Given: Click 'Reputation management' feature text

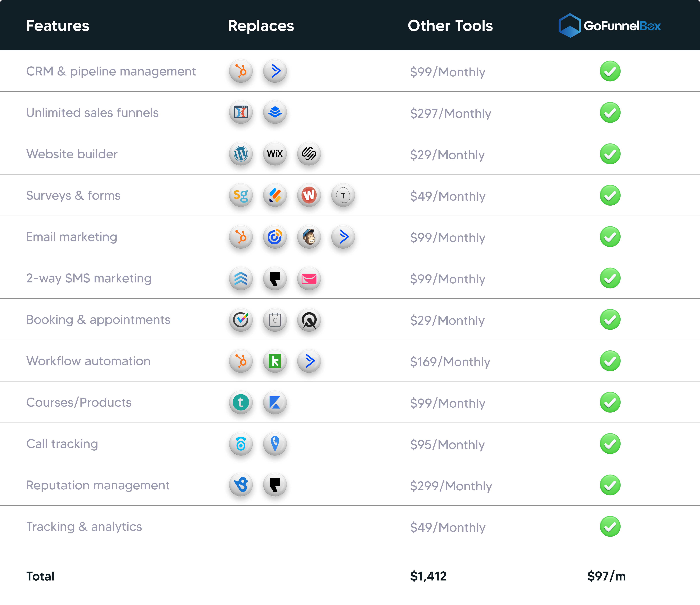Looking at the screenshot, I should [98, 485].
